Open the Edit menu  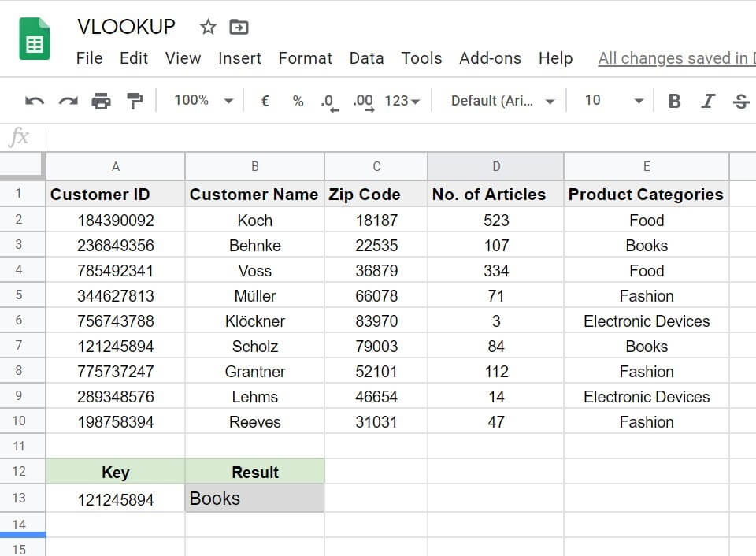(134, 58)
